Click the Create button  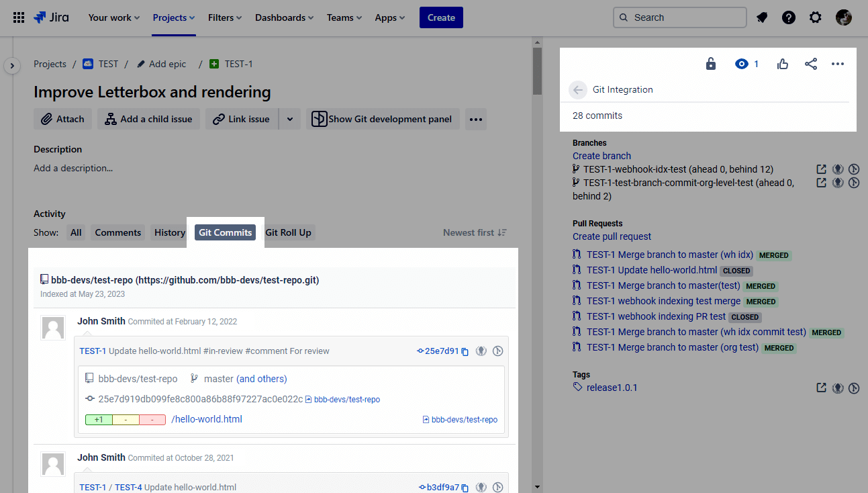pyautogui.click(x=441, y=17)
